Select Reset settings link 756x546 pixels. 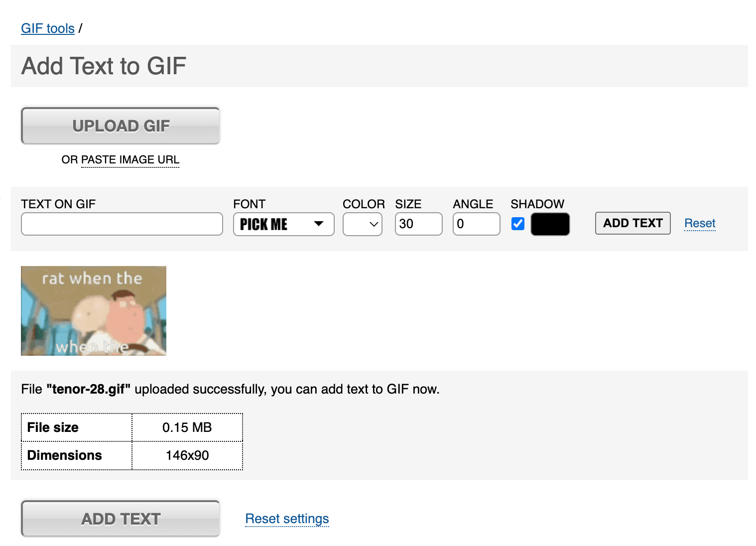[x=287, y=519]
